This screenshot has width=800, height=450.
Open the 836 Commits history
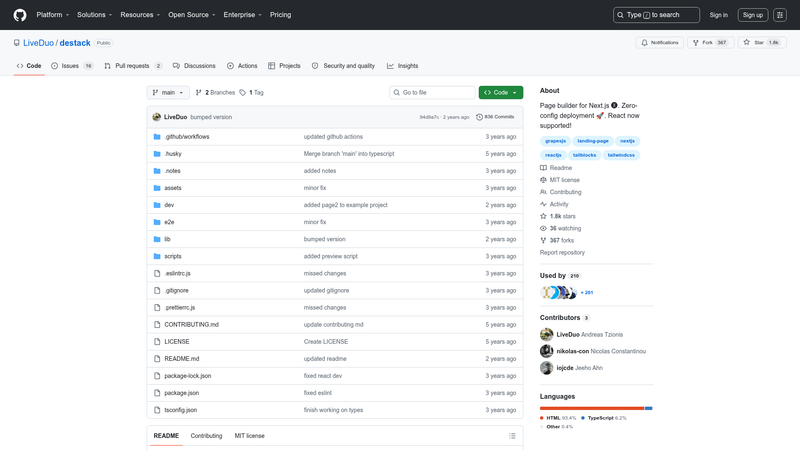point(495,117)
